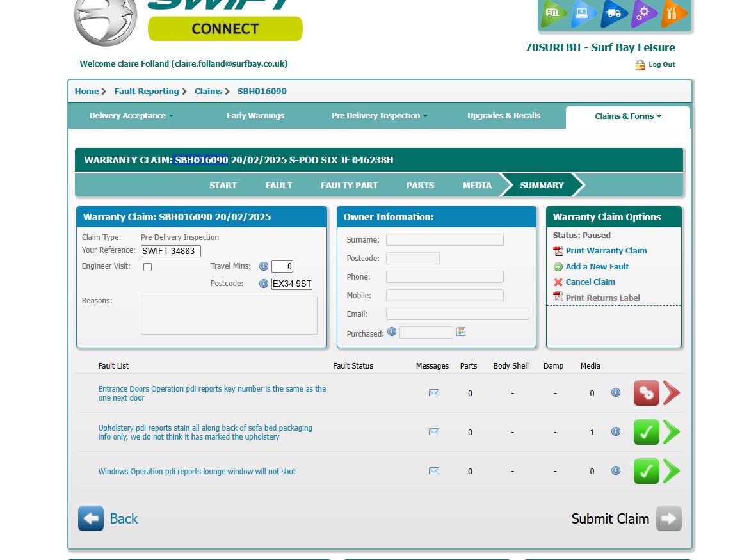Click the Your Reference input field
The height and width of the screenshot is (560, 733).
click(171, 251)
